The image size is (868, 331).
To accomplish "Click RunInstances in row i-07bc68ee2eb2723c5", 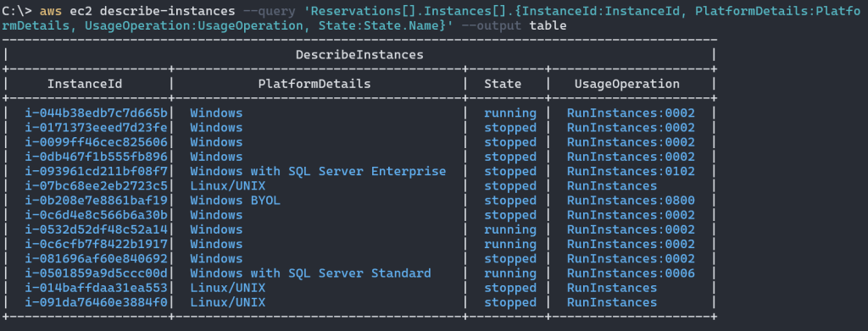I will (612, 185).
